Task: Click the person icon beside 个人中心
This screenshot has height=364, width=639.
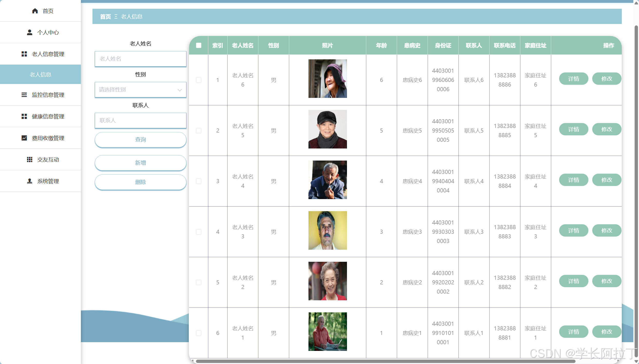Action: (30, 32)
